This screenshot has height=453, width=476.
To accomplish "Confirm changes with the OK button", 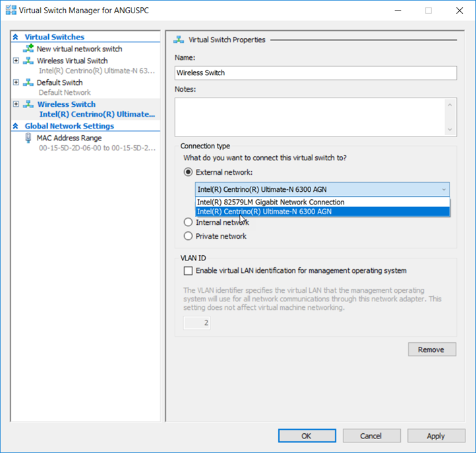I will coord(307,436).
